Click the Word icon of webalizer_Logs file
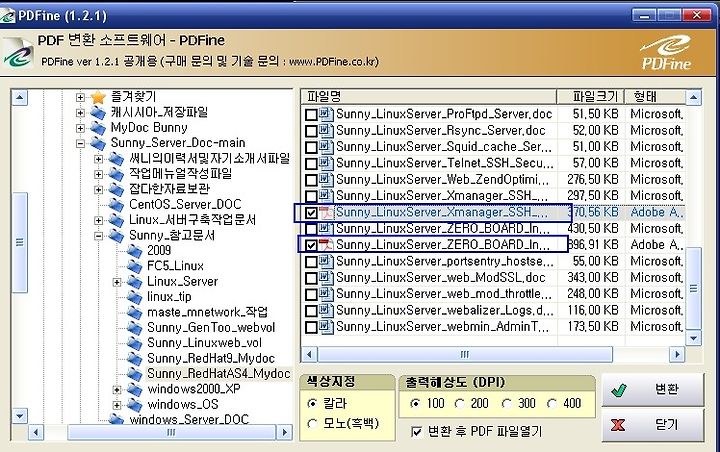 tap(326, 311)
